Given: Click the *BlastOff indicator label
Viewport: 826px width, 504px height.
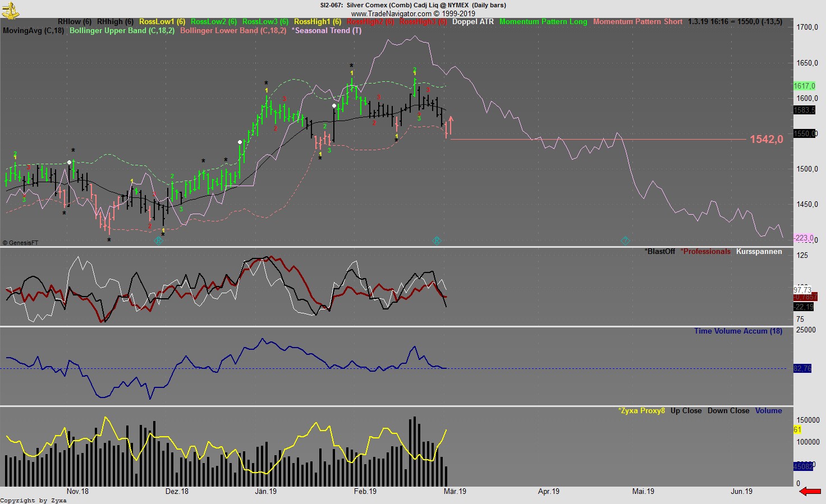Looking at the screenshot, I should tap(660, 252).
